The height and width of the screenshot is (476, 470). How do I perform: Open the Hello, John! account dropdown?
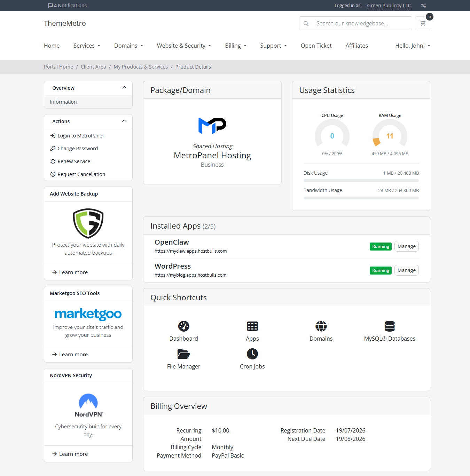[x=413, y=46]
